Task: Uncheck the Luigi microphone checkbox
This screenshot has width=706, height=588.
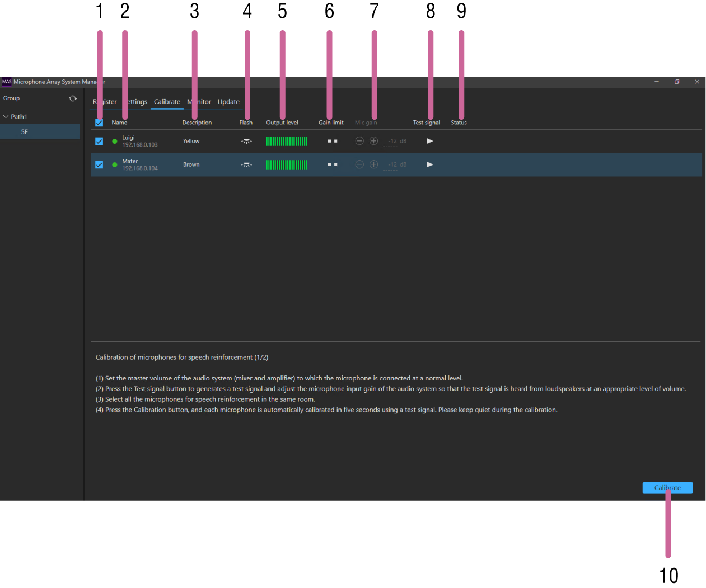Action: 99,142
